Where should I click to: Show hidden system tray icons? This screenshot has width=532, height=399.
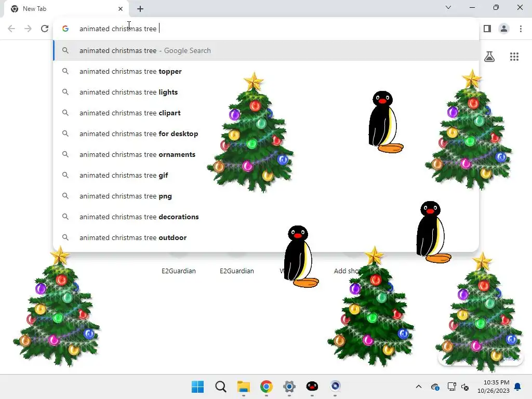pos(419,387)
